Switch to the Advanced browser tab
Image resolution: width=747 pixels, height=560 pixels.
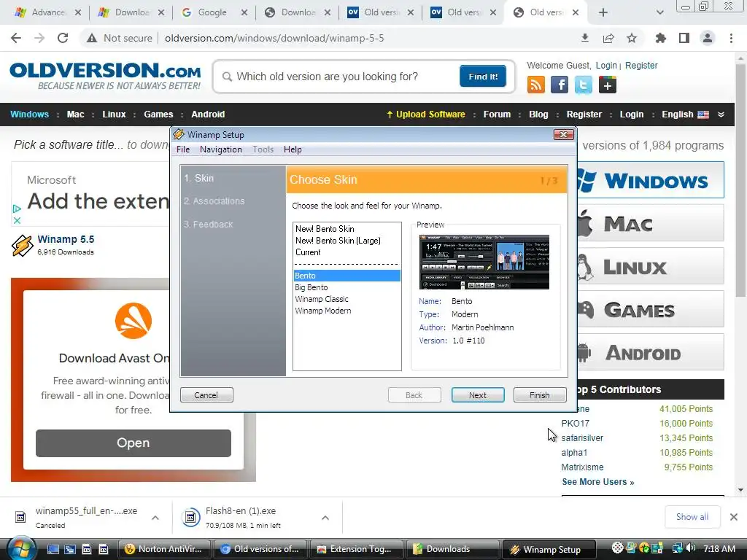tap(47, 12)
